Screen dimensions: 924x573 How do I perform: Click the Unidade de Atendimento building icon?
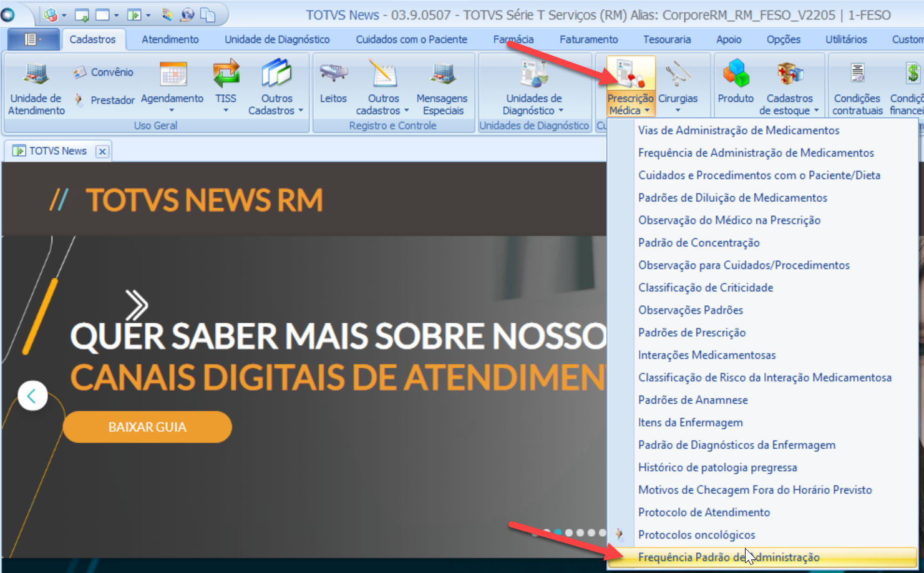click(x=36, y=74)
